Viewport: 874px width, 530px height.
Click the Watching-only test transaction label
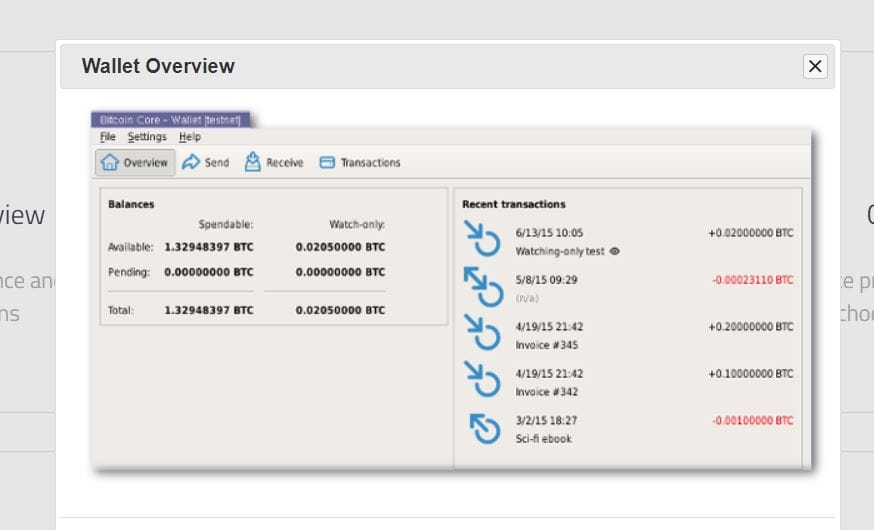coord(560,252)
